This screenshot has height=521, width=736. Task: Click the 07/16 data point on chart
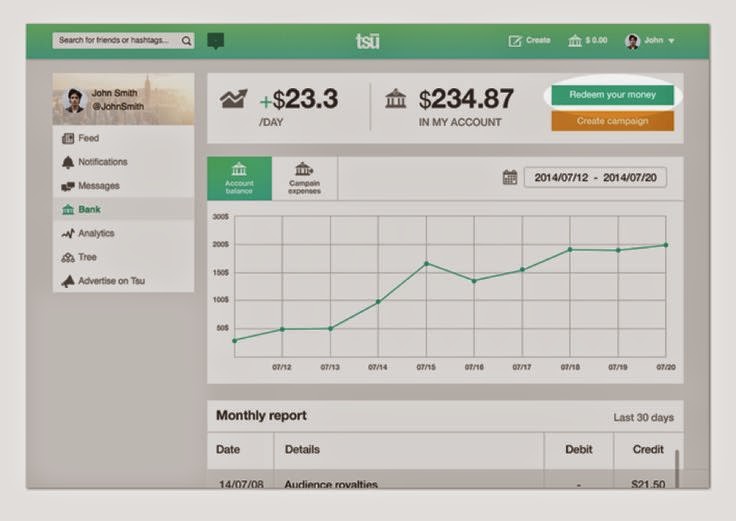474,281
